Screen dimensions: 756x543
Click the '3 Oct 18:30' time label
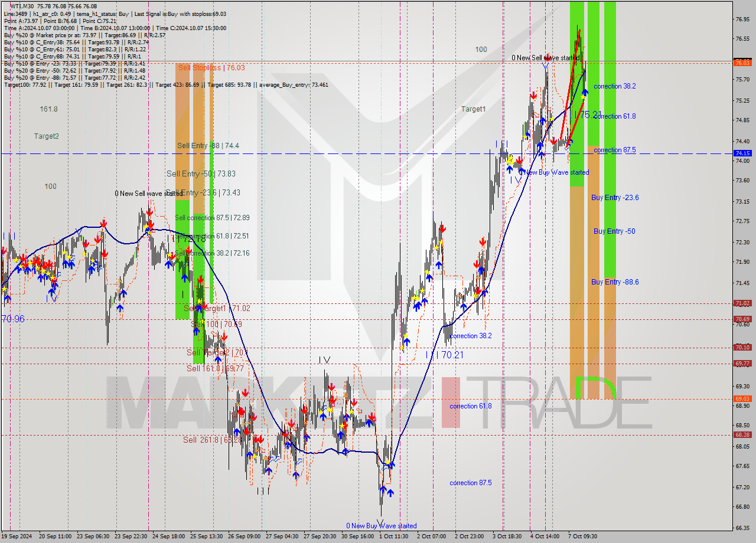[x=507, y=537]
